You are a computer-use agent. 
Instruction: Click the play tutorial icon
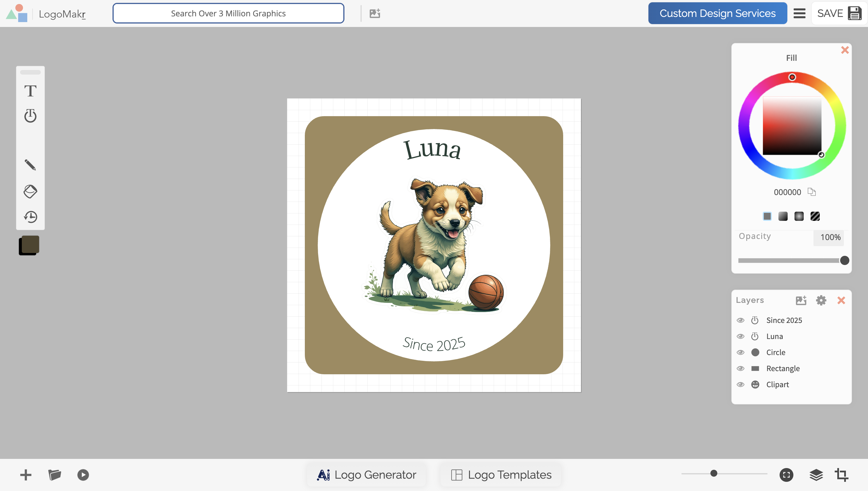point(83,475)
